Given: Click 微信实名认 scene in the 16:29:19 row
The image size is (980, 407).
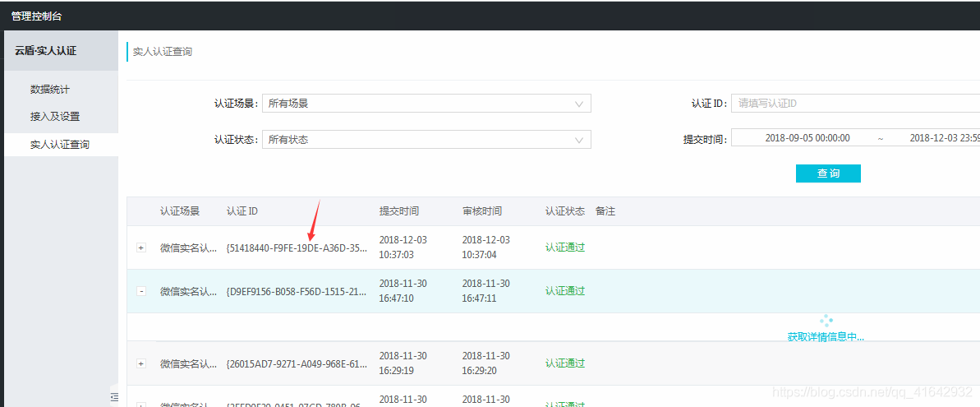Looking at the screenshot, I should pyautogui.click(x=189, y=363).
